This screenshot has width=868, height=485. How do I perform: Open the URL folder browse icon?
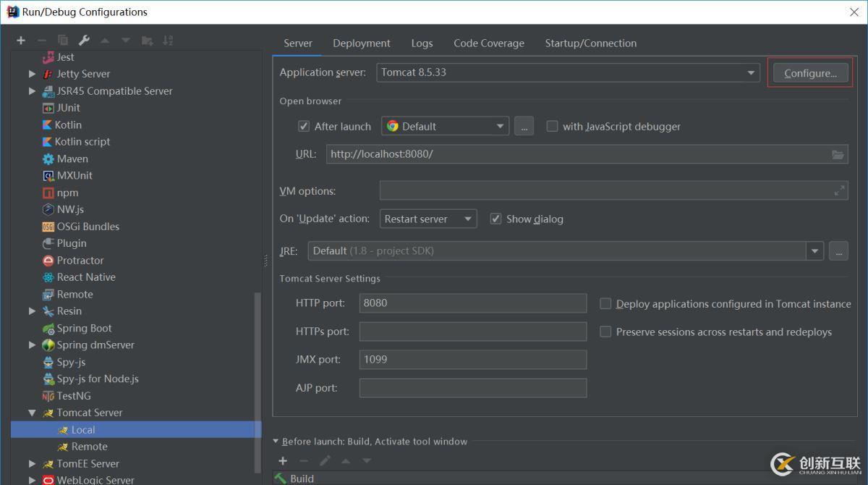[x=838, y=153]
